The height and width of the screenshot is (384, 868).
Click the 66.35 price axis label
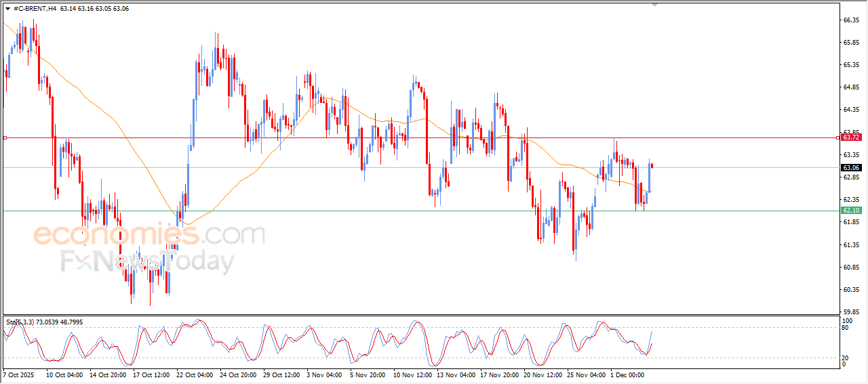pos(850,20)
